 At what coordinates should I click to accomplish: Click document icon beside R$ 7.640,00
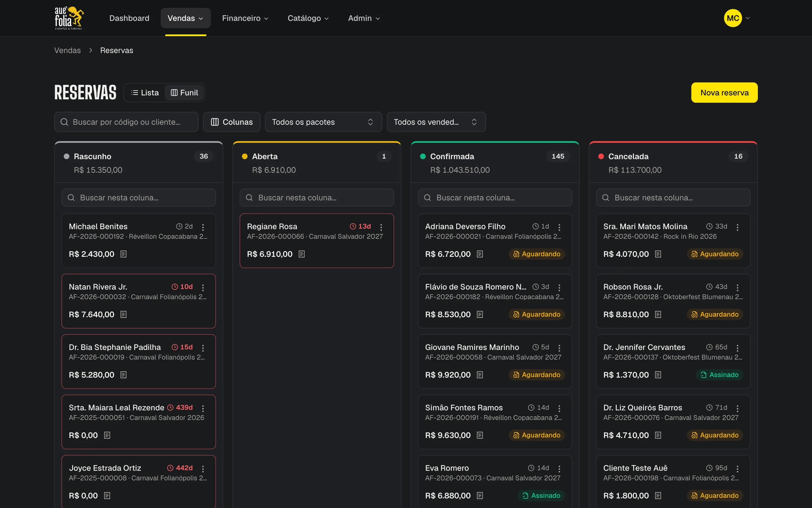point(123,314)
